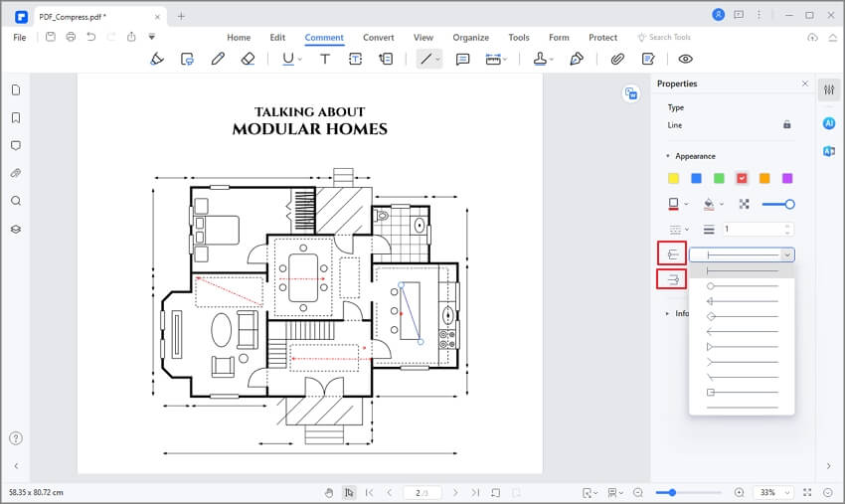Screen dimensions: 845x504
Task: Select the Text Callout tool
Action: (386, 59)
